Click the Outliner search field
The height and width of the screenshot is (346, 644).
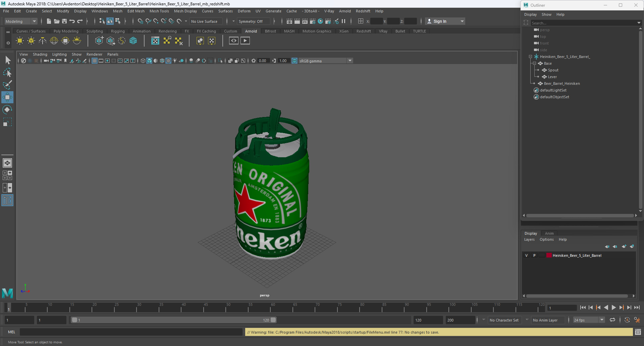click(584, 23)
